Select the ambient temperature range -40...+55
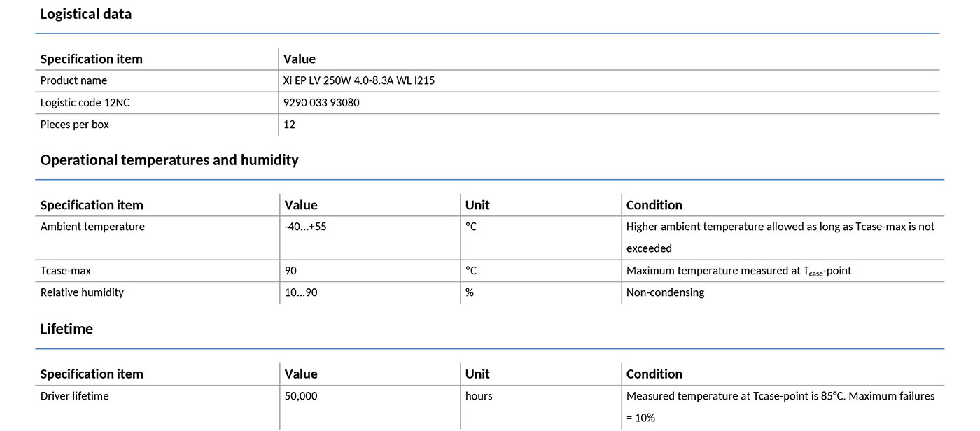The image size is (980, 431). coord(305,227)
